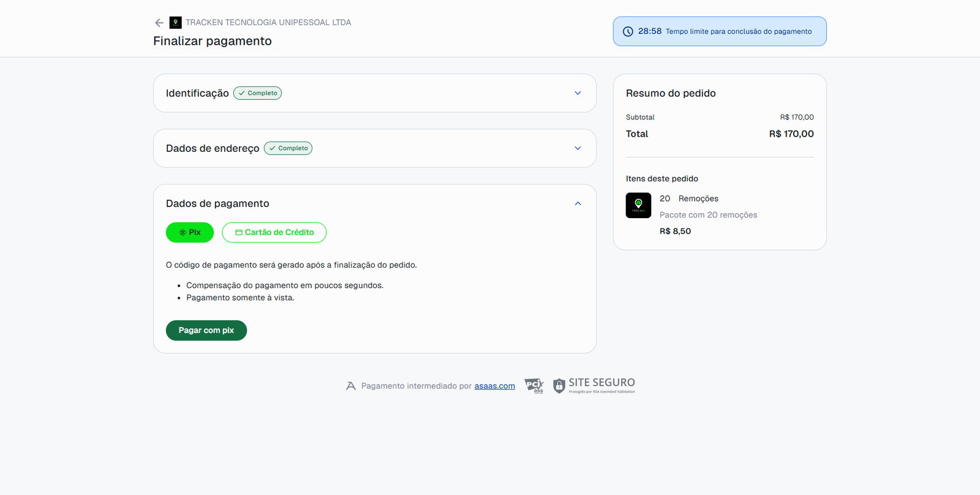Expand the Dados de endereço section chevron
This screenshot has width=980, height=495.
578,148
